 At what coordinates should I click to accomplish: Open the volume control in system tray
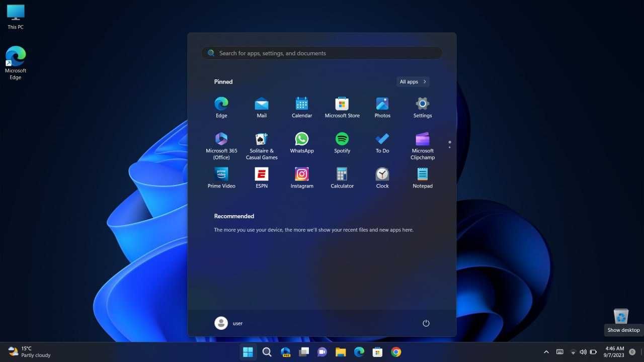(x=583, y=352)
